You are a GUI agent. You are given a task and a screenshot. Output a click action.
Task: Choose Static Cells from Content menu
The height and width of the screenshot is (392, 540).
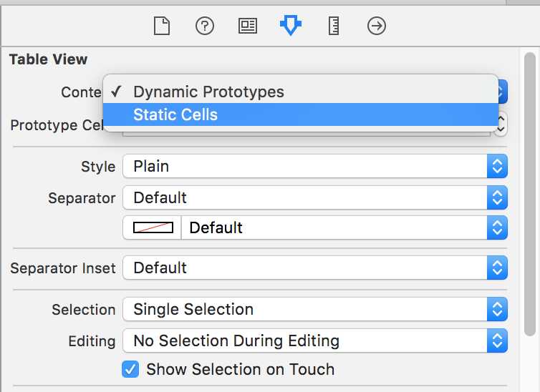301,114
